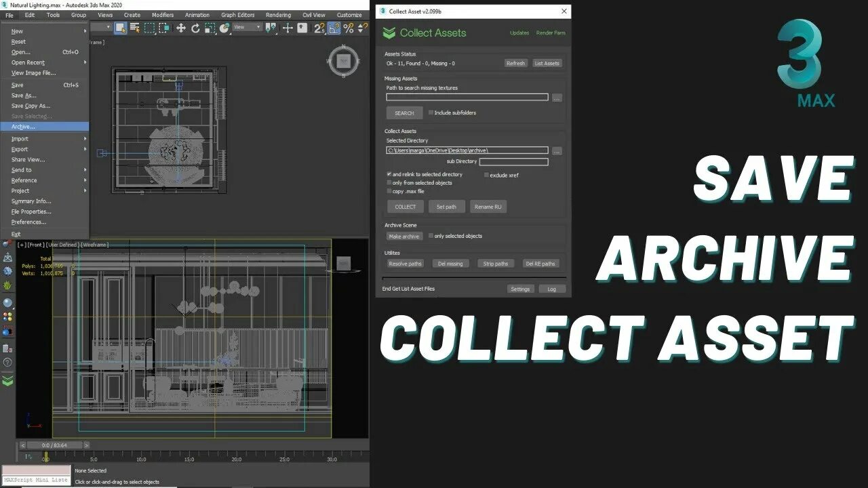Open the View reference coordinate dropdown

pyautogui.click(x=245, y=28)
